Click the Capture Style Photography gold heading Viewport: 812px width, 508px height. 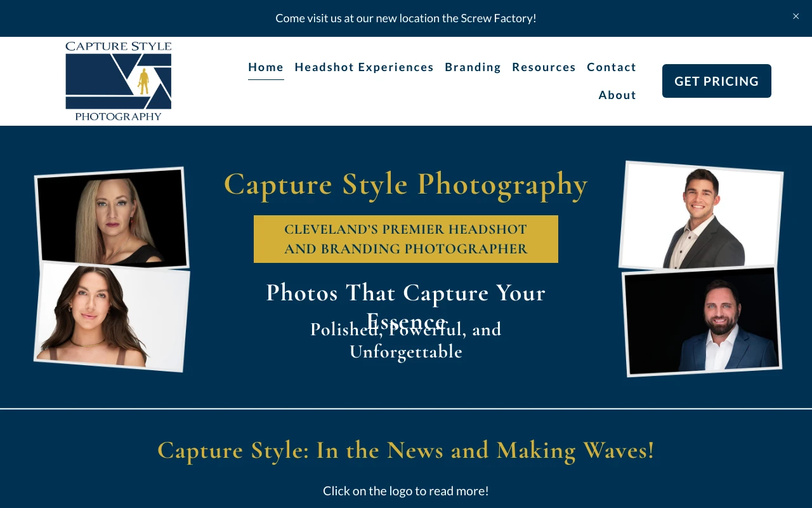tap(406, 184)
